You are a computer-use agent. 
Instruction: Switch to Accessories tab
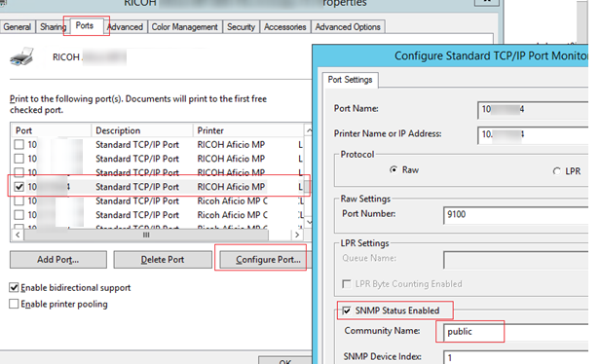click(285, 27)
